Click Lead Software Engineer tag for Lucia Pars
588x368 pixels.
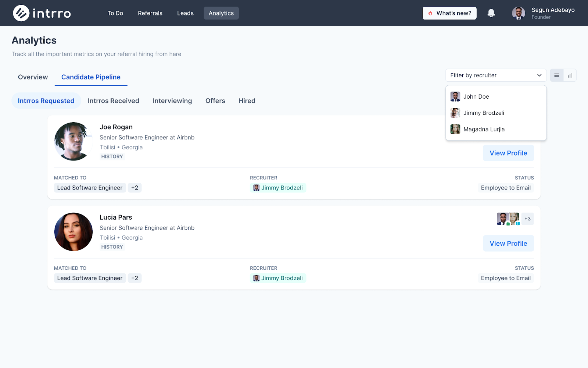click(90, 278)
